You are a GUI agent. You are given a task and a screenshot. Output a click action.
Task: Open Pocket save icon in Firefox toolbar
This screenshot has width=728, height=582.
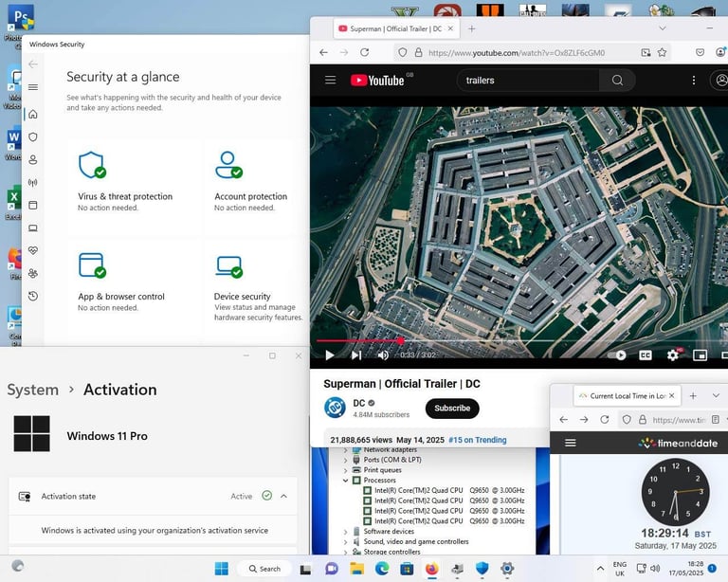[x=701, y=52]
